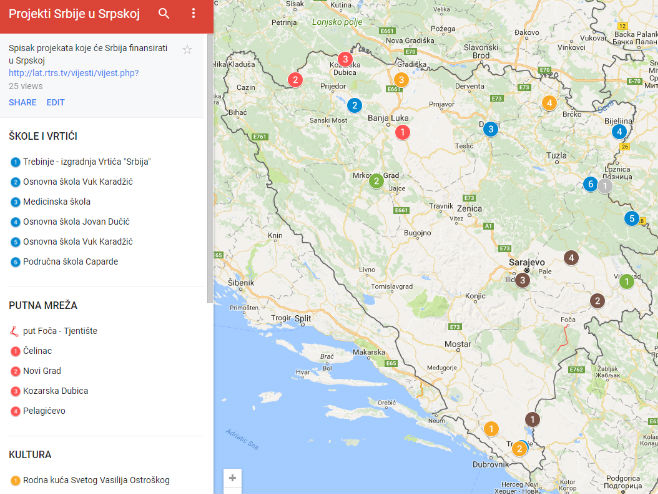
Task: Click the brown marker 3 near Sarajevo
Action: 522,280
